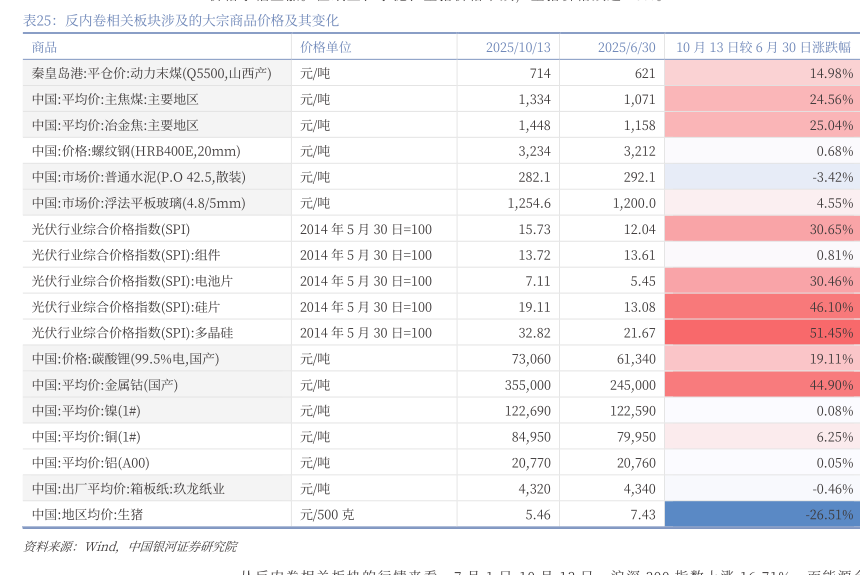860x575 pixels.
Task: Click the table title 表25
Action: (x=180, y=20)
